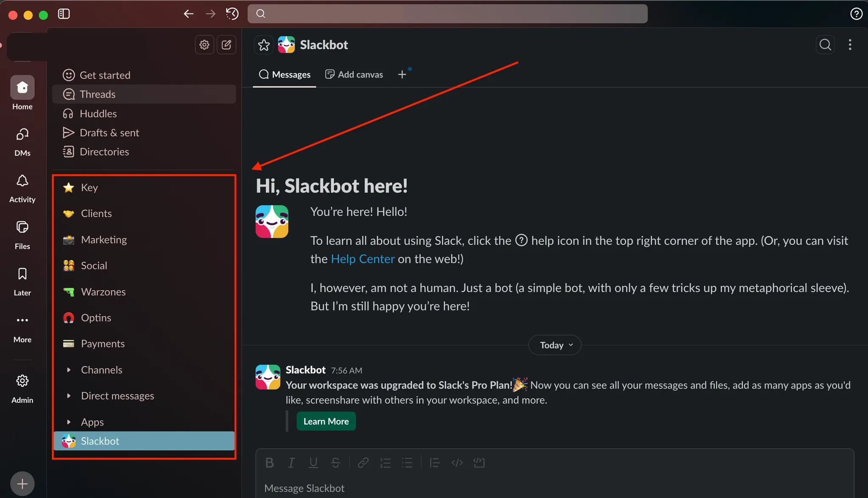The width and height of the screenshot is (868, 498).
Task: Open the Add canvas tab
Action: (x=354, y=75)
